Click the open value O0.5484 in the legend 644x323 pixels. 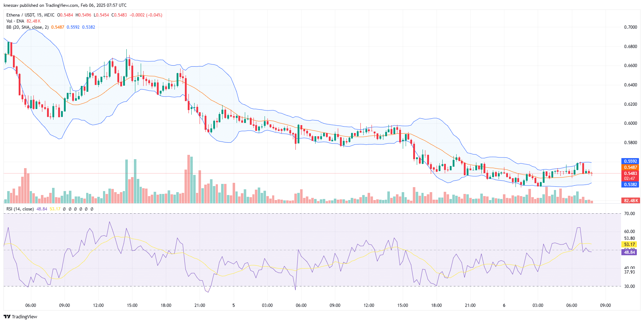point(65,15)
